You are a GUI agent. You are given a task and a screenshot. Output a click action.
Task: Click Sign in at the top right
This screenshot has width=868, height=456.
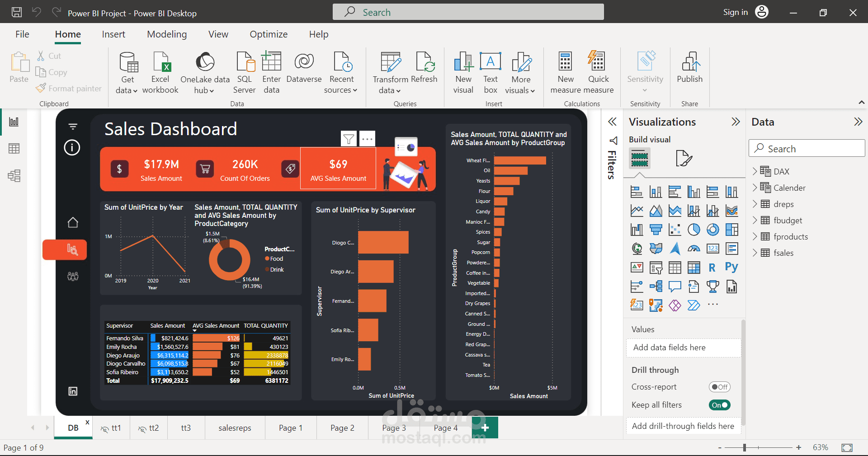point(735,12)
